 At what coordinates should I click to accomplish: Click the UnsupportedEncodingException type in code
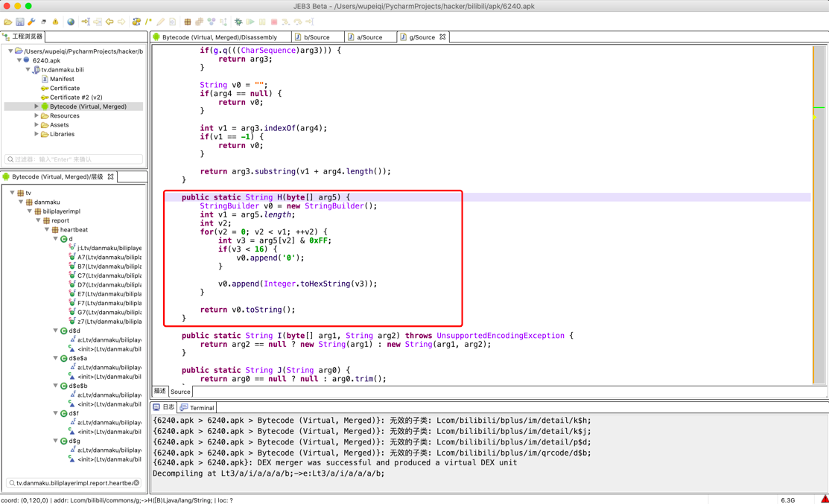[500, 336]
